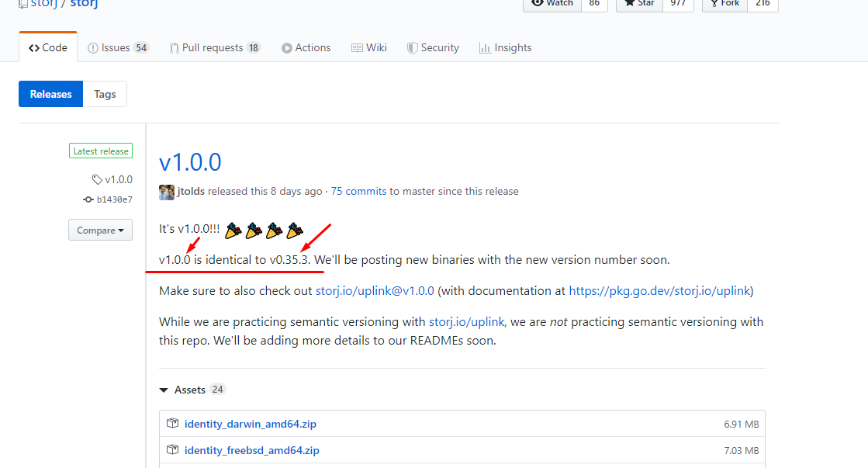868x468 pixels.
Task: Select the Releases view button
Action: coord(50,94)
